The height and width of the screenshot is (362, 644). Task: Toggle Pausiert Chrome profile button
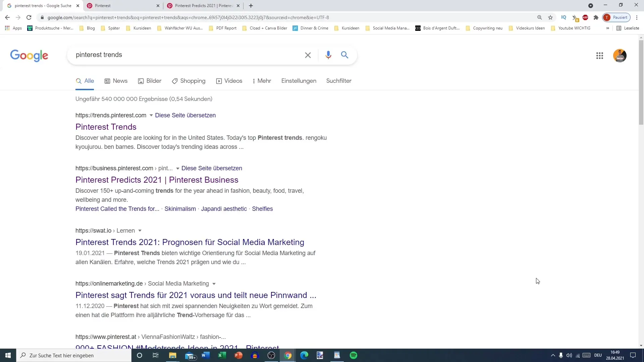pyautogui.click(x=618, y=18)
